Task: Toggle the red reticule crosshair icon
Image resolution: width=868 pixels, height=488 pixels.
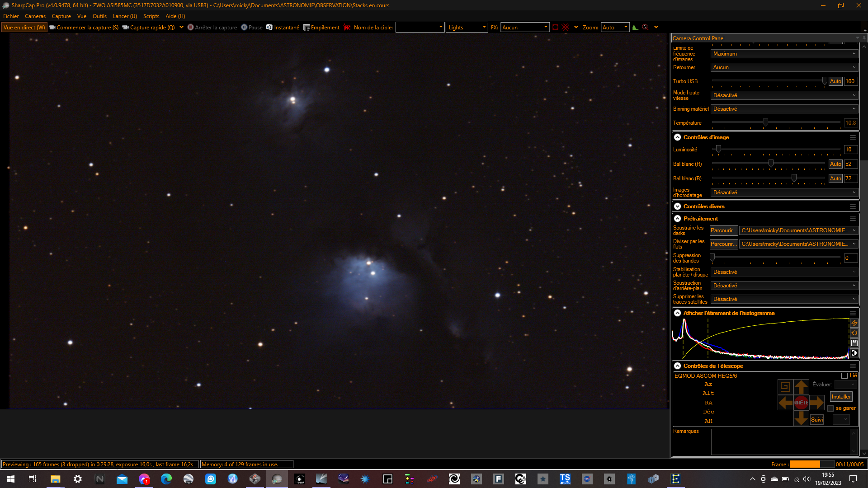Action: tap(565, 27)
